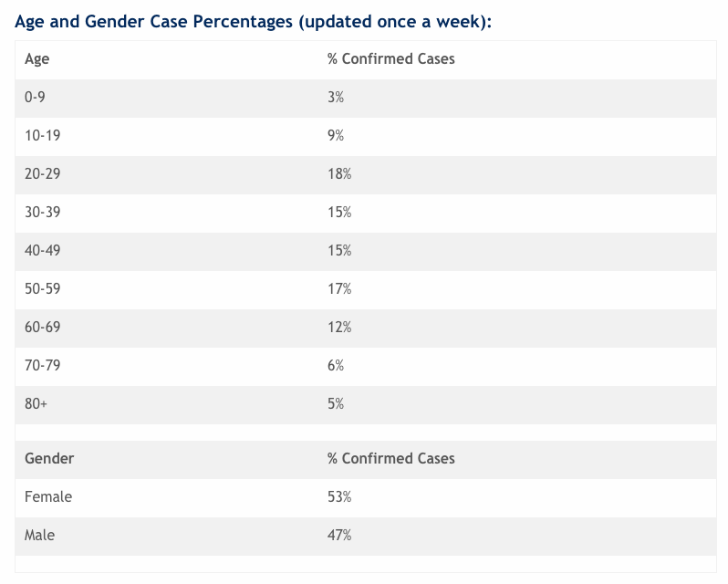Click the Male row label
This screenshot has width=728, height=584.
coord(40,536)
